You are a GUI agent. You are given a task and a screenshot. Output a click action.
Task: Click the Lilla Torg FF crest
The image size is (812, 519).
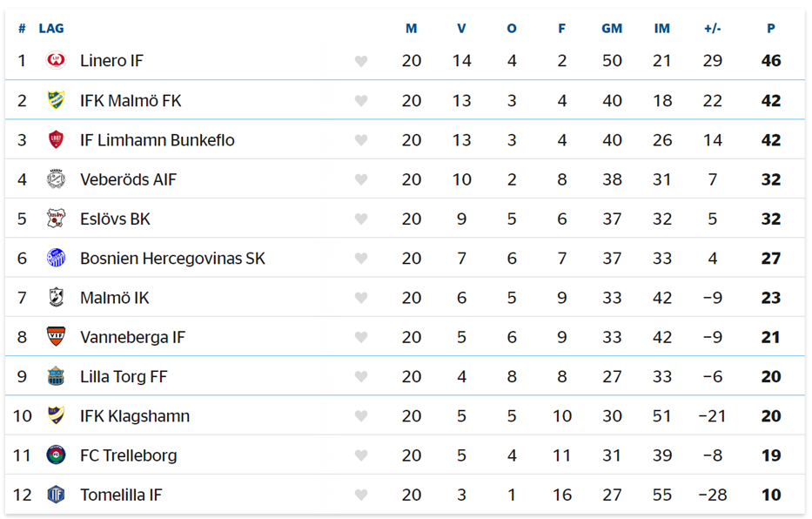pos(56,376)
